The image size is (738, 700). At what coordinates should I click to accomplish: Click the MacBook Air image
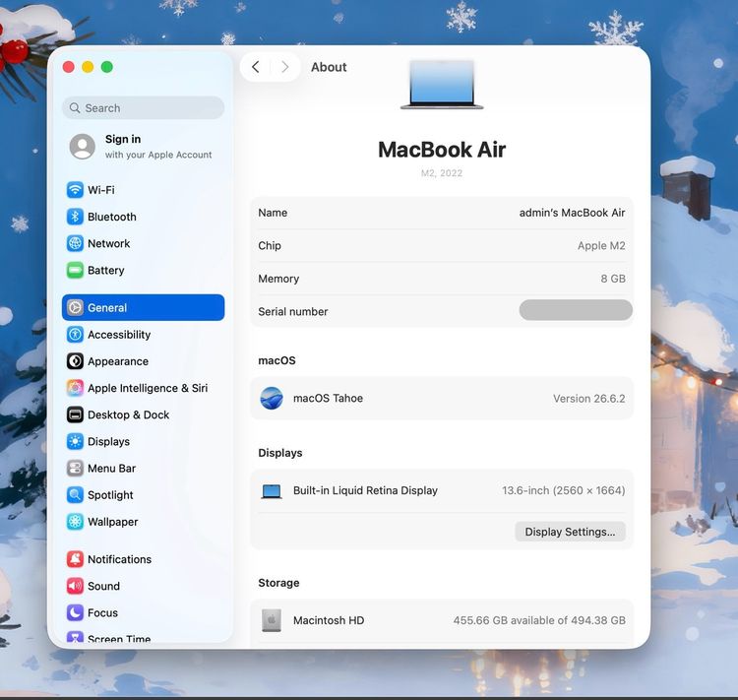(x=442, y=85)
